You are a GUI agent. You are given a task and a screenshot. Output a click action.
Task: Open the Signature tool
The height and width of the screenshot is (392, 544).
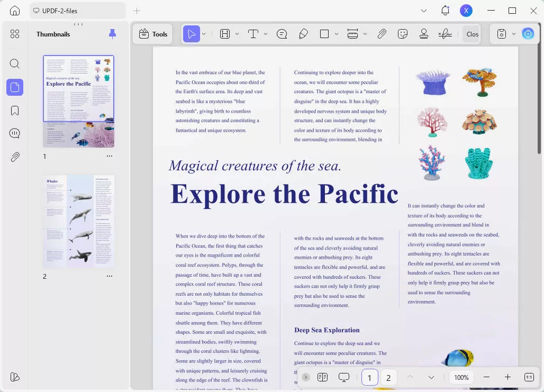click(x=445, y=34)
